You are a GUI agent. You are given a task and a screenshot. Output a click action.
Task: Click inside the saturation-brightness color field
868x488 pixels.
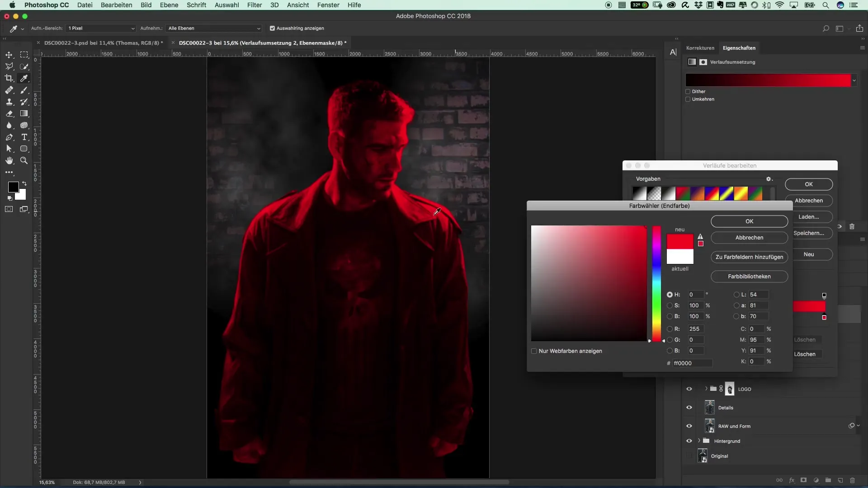click(x=589, y=283)
